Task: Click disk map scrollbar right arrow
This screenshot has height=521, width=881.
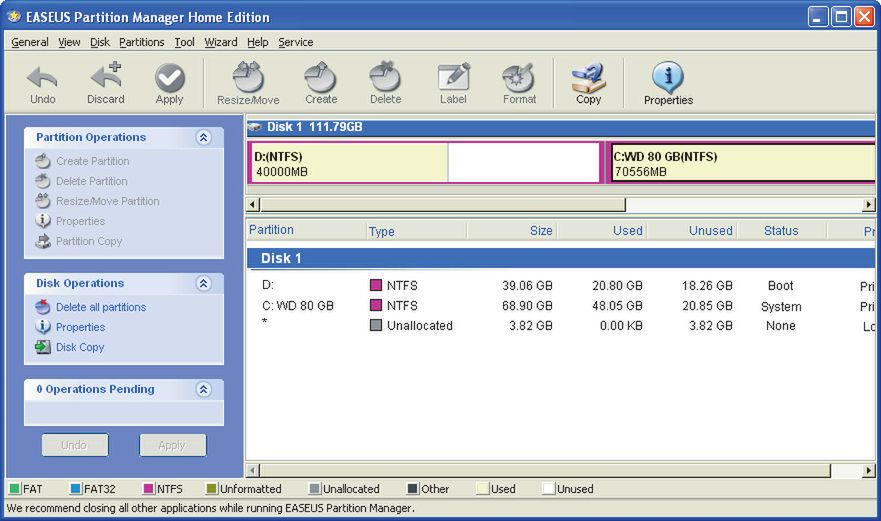Action: (x=869, y=205)
